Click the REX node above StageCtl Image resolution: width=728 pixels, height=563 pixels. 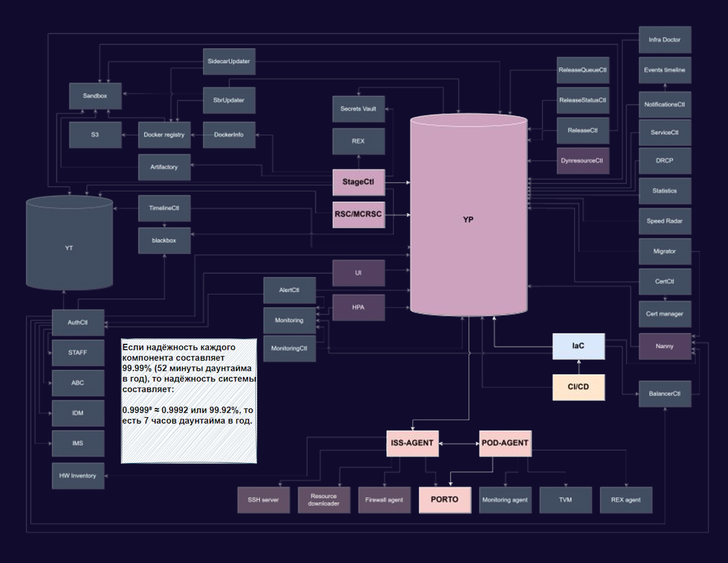click(359, 141)
